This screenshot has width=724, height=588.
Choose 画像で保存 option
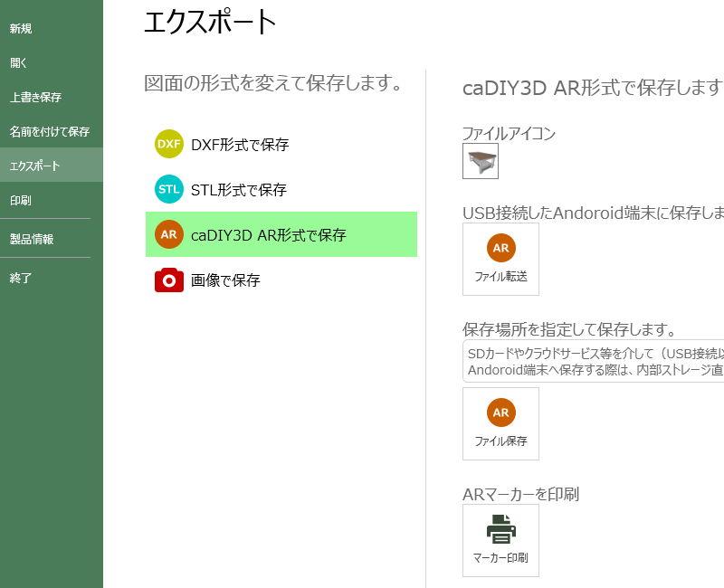281,280
